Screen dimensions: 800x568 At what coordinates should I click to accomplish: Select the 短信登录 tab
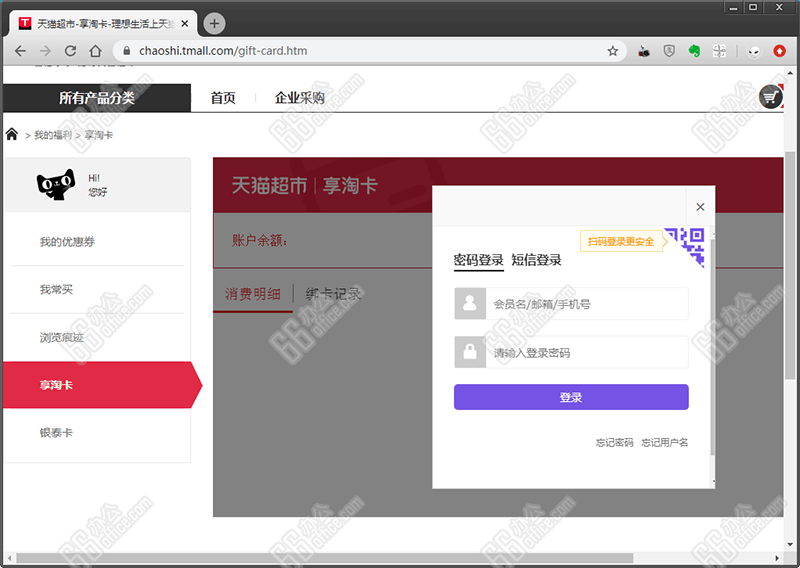tap(536, 260)
